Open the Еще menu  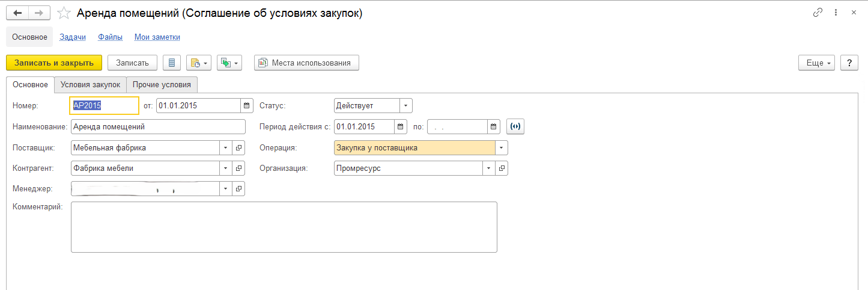point(816,63)
